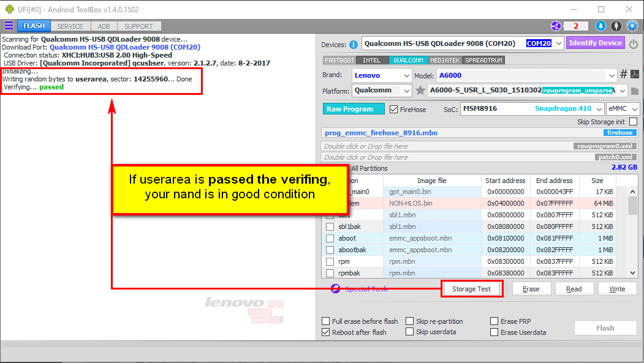The image size is (644, 363).
Task: Click the power button beside Identify Device
Action: (634, 43)
